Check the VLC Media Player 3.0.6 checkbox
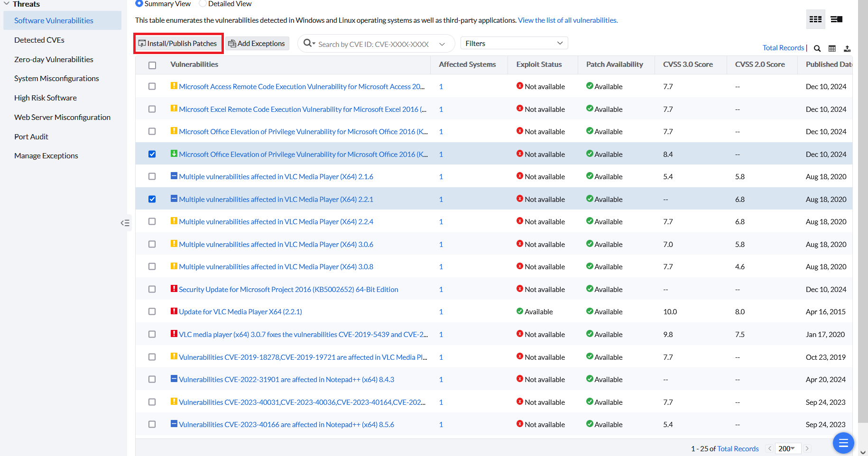 pos(152,244)
